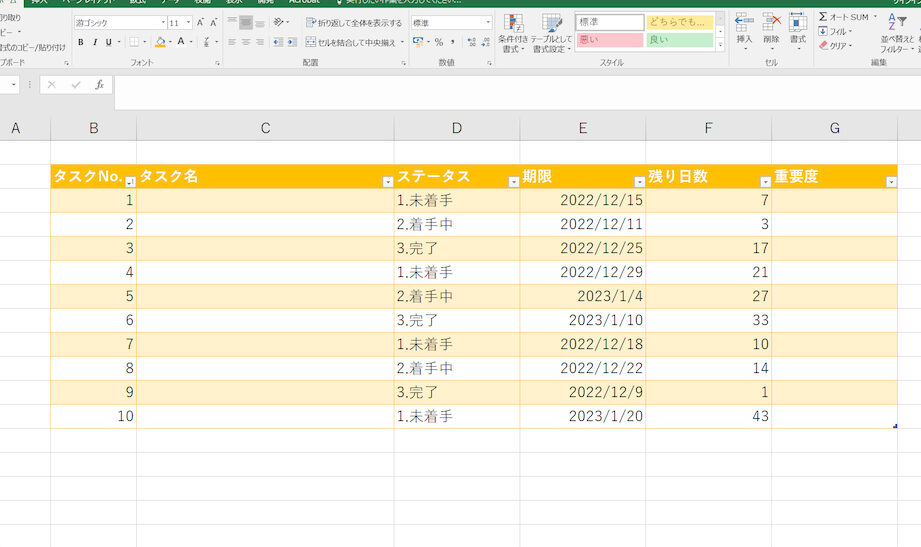The image size is (921, 547).
Task: Toggle 折り返して全体を表示する wrap text
Action: (354, 22)
